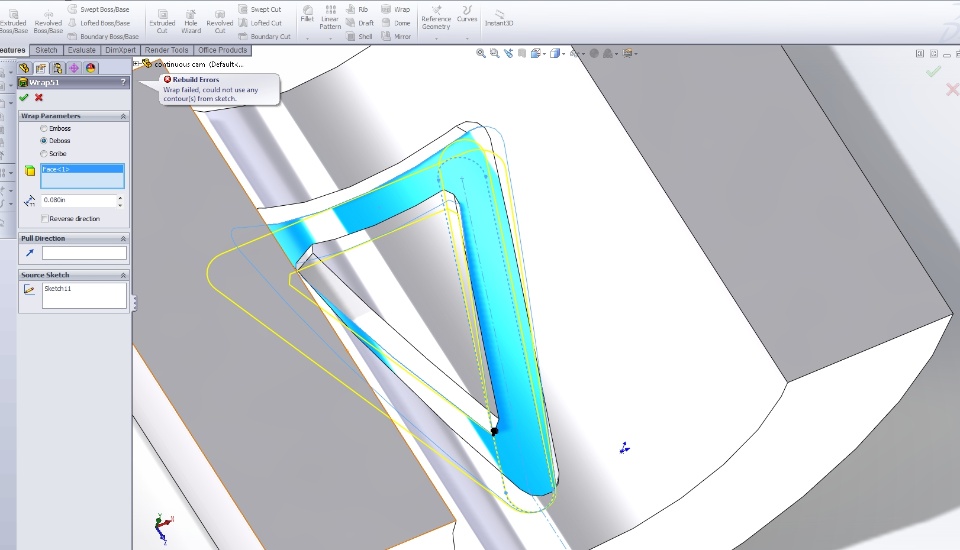Collapse the Wrap Parameters section
This screenshot has width=960, height=550.
point(123,116)
